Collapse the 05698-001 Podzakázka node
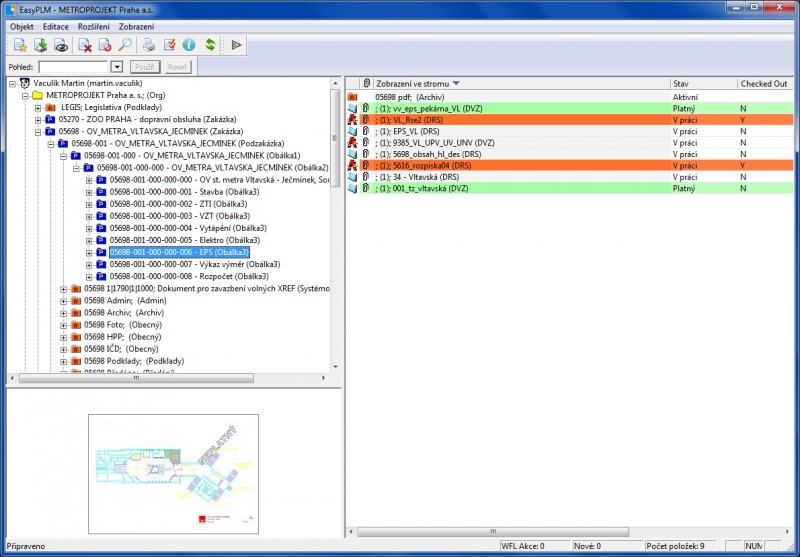The image size is (800, 557). pyautogui.click(x=51, y=144)
